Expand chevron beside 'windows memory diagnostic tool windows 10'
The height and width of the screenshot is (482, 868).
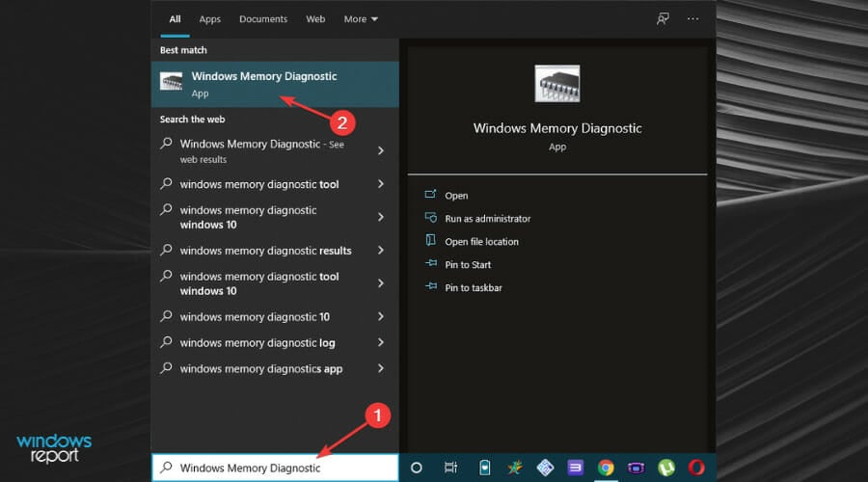coord(381,283)
